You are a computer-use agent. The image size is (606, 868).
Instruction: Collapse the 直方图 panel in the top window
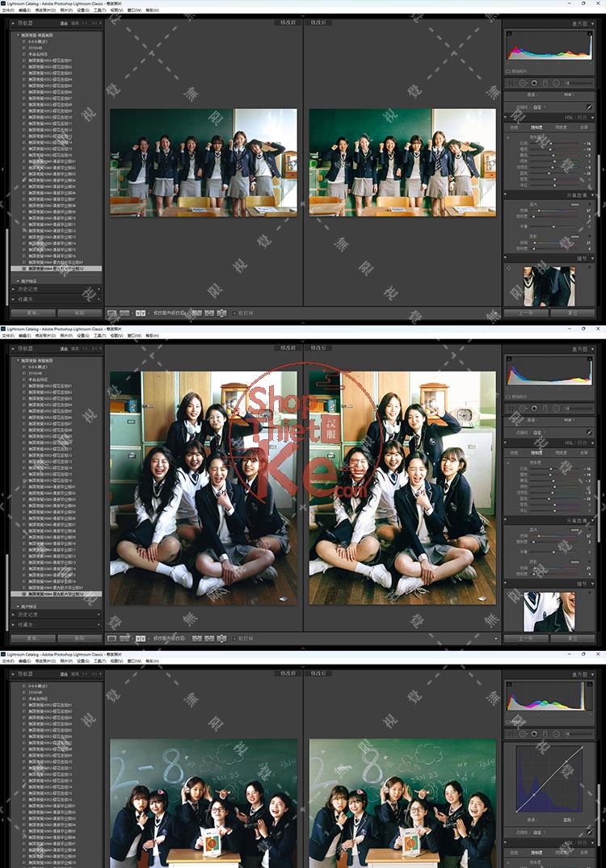coord(591,24)
